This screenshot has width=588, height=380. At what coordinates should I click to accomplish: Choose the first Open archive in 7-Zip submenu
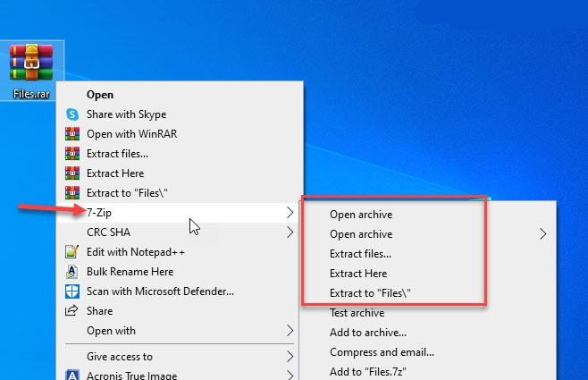(x=428, y=215)
